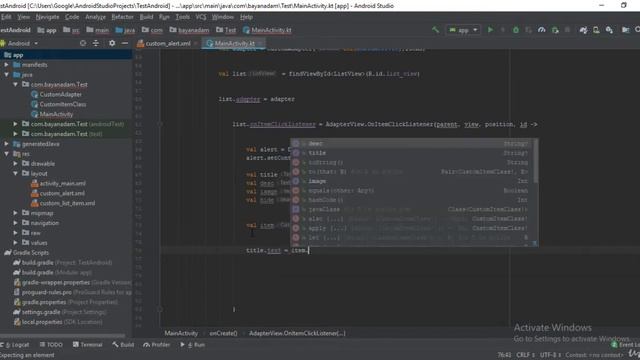This screenshot has height=360, width=640.
Task: Click the Debug app bug icon
Action: click(516, 30)
